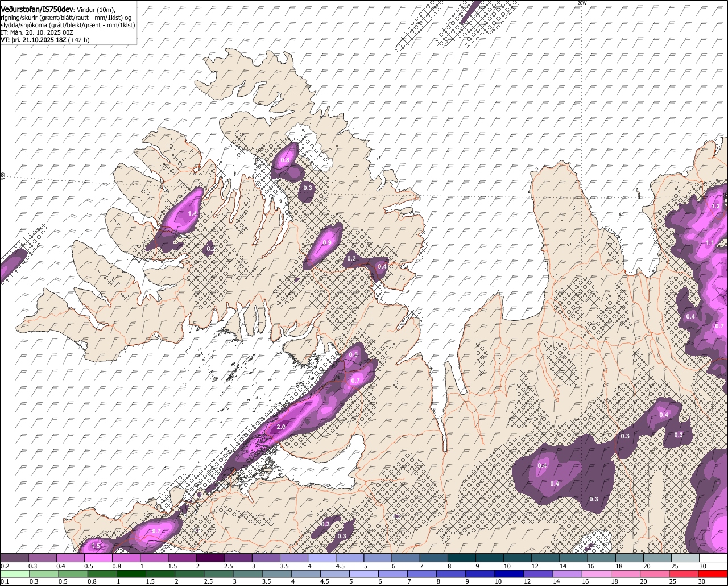Click the 0.8 value inside the map's pink patch
Image resolution: width=728 pixels, height=586 pixels.
(285, 160)
